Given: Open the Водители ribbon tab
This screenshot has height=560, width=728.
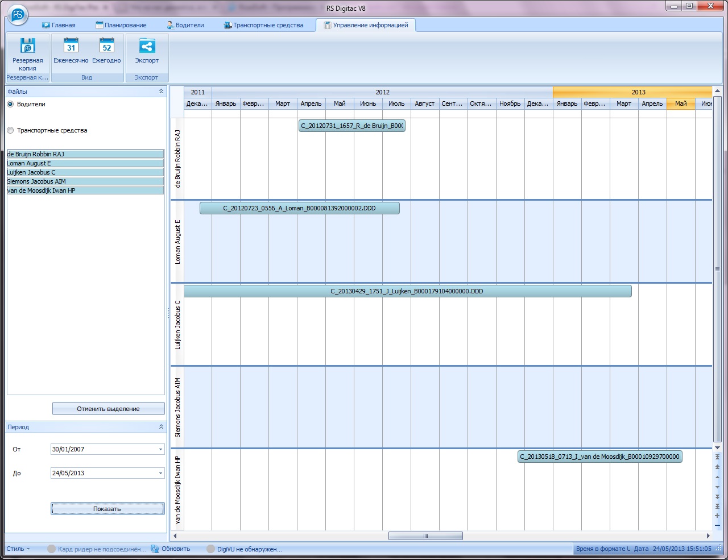Looking at the screenshot, I should [x=185, y=25].
